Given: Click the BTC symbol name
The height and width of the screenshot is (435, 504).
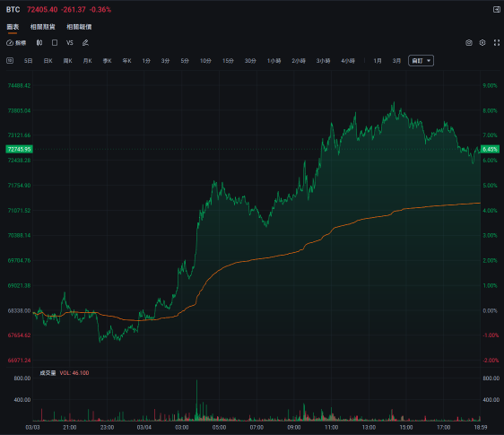Looking at the screenshot, I should [x=13, y=10].
